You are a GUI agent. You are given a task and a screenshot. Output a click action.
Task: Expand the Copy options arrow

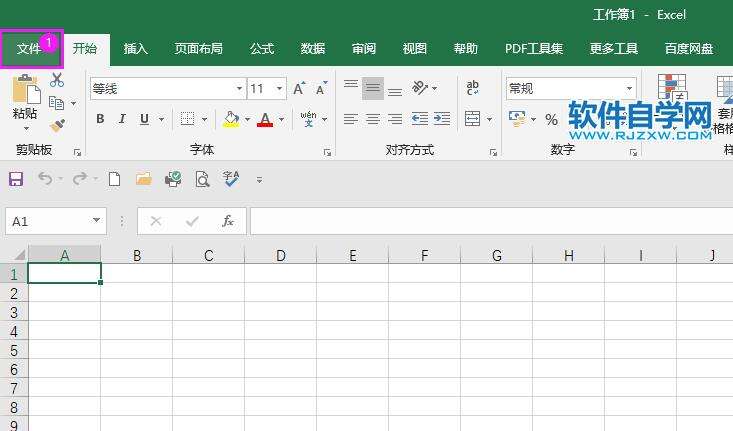73,103
